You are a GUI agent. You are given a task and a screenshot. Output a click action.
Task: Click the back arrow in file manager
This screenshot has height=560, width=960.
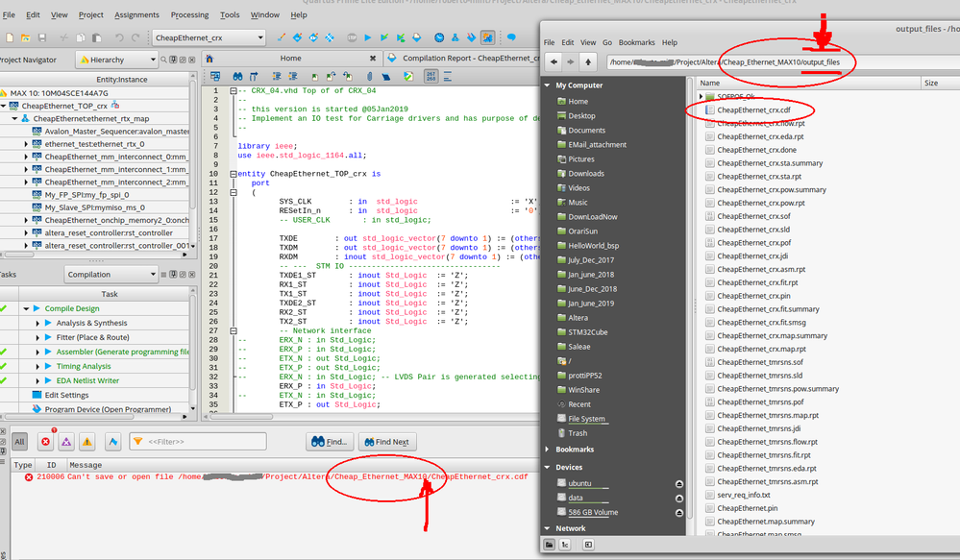pos(554,62)
